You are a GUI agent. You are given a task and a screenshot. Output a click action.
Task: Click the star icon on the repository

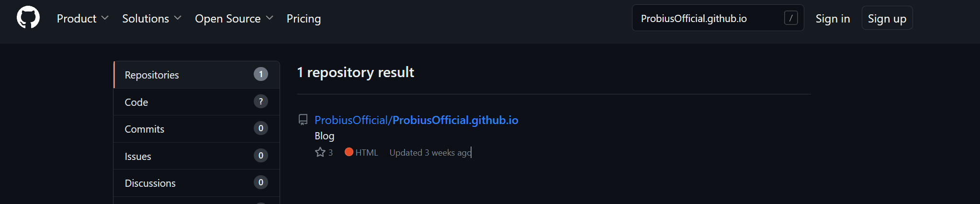pos(320,152)
